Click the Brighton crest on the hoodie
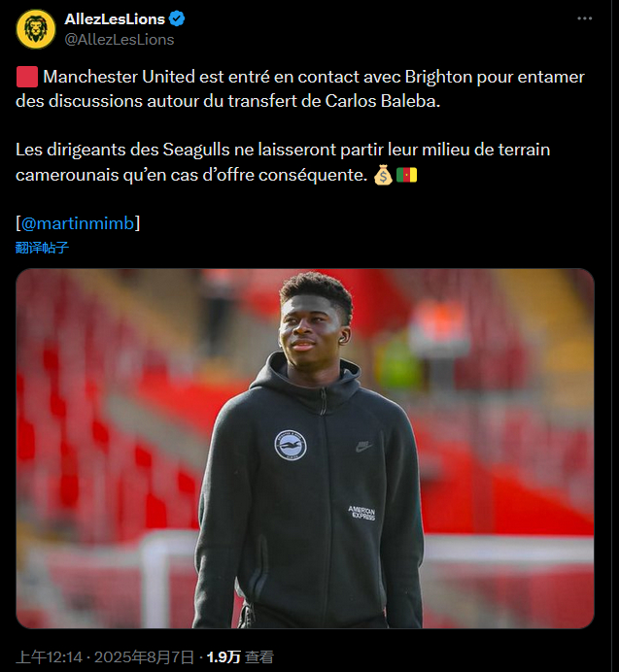619x672 pixels. coord(291,446)
